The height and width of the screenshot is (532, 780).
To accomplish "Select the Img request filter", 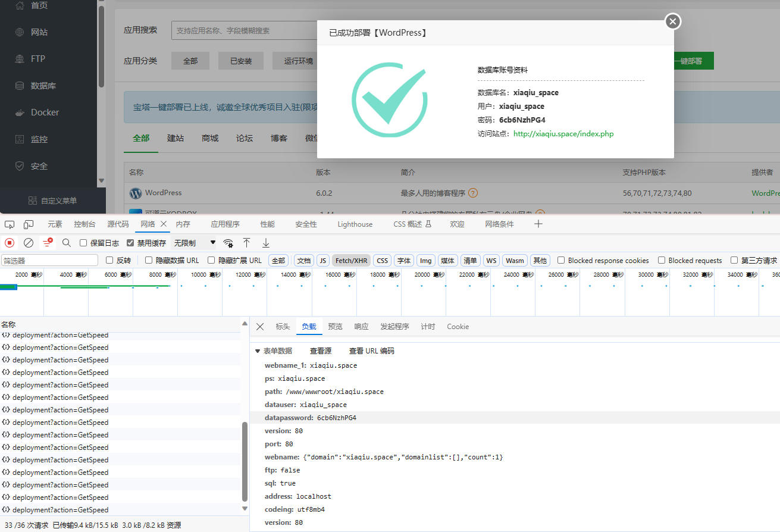I will click(425, 261).
